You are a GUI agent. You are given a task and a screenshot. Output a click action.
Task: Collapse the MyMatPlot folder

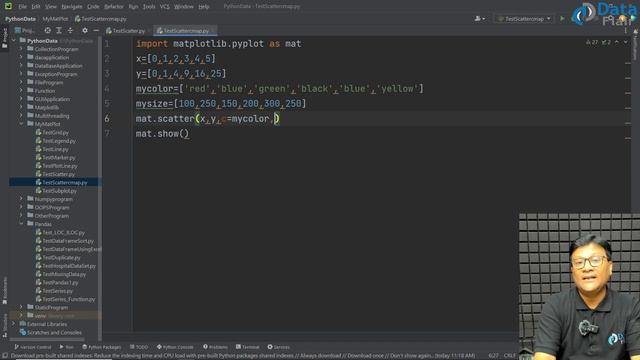click(21, 124)
